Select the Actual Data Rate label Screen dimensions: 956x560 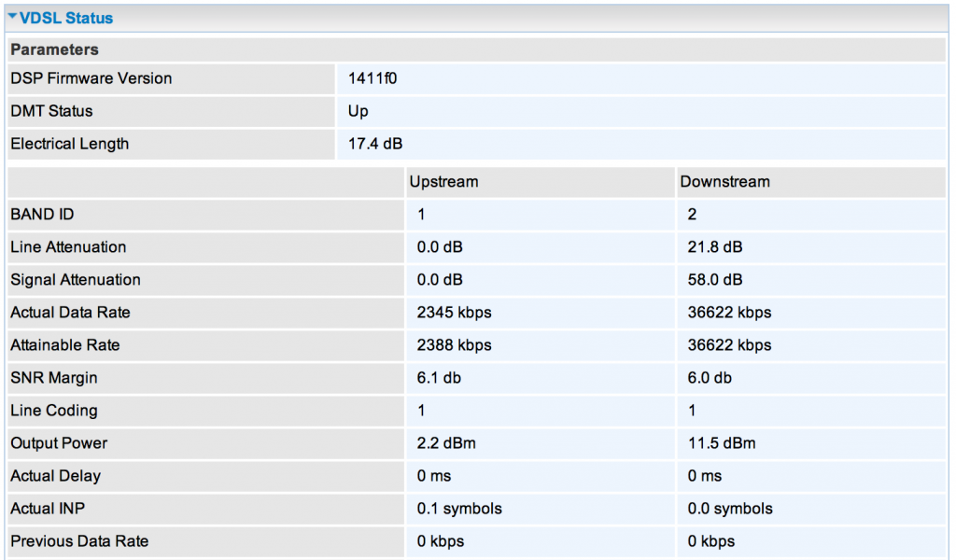tap(70, 313)
